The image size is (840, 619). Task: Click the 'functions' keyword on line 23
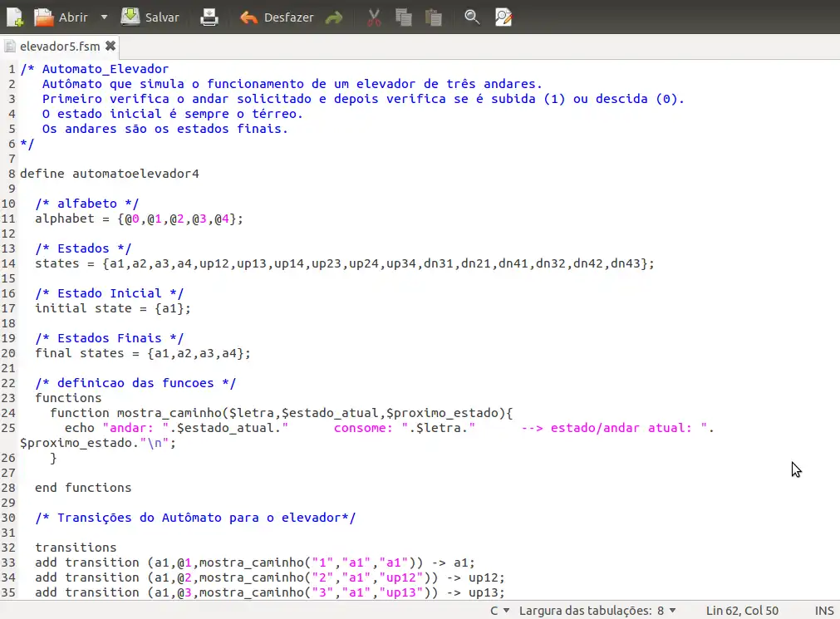(68, 398)
